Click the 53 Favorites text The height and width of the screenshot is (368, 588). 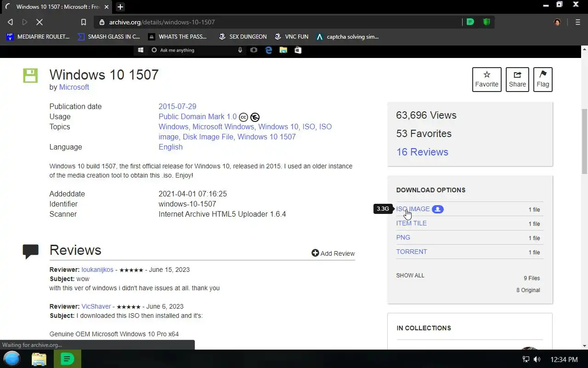pyautogui.click(x=424, y=133)
